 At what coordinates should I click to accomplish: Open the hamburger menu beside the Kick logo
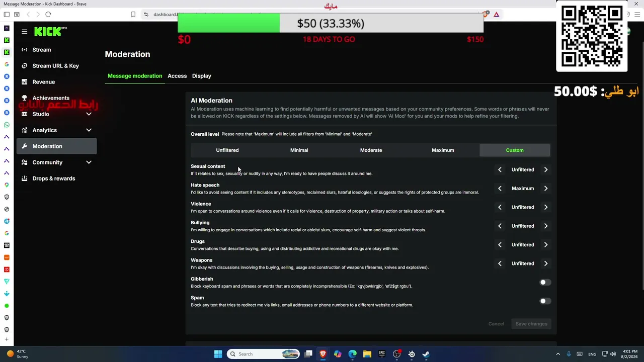tap(24, 31)
